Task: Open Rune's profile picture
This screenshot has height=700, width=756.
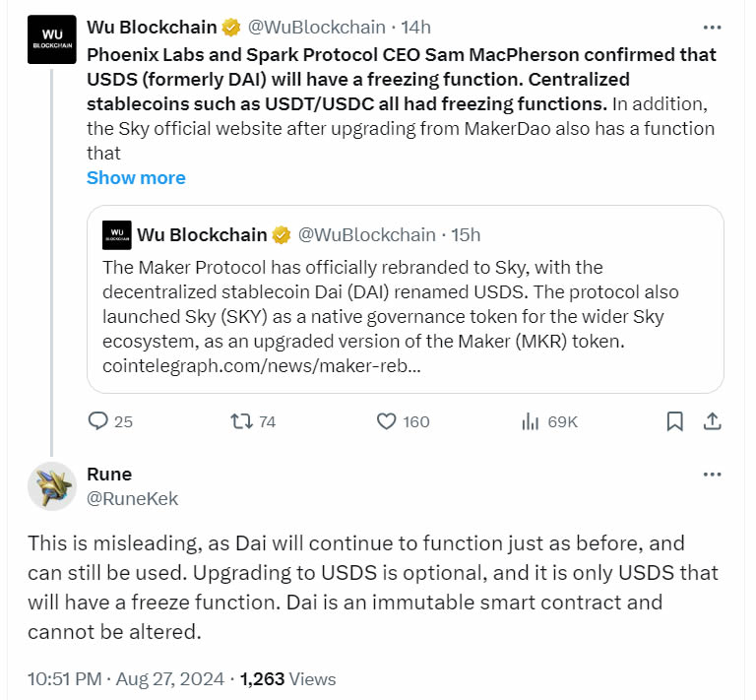Action: tap(52, 485)
